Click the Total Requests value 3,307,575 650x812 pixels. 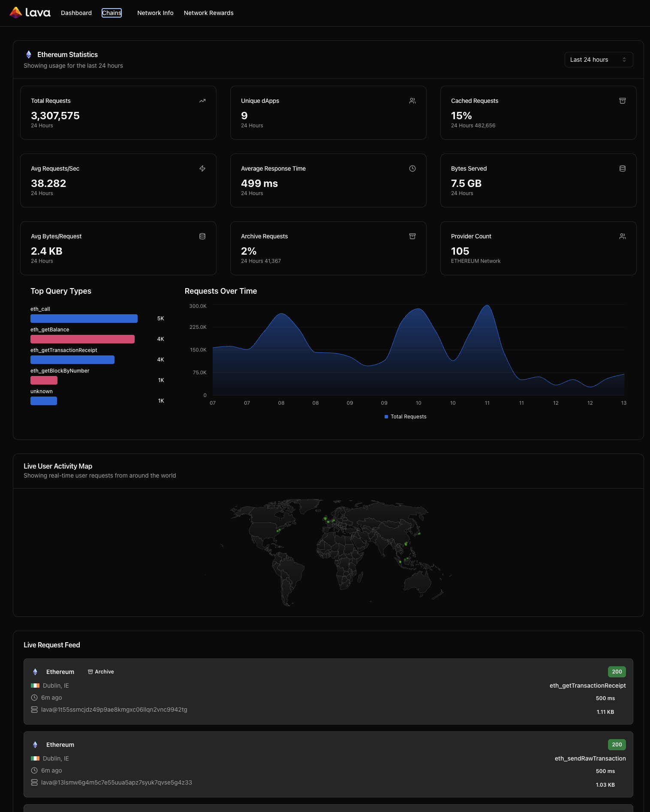(55, 116)
